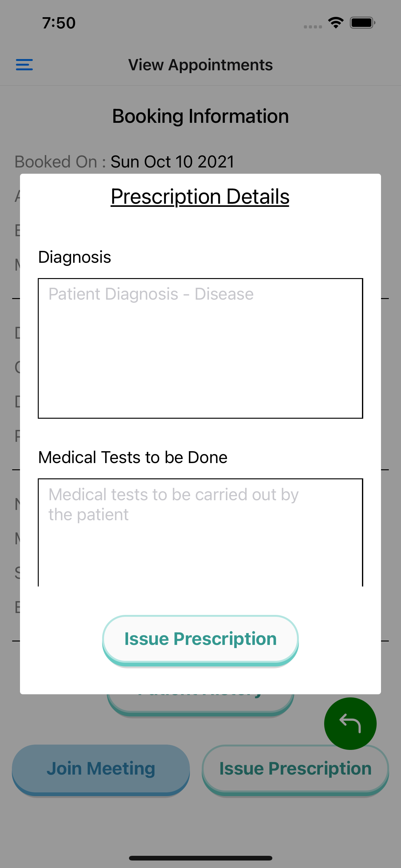Image resolution: width=401 pixels, height=868 pixels.
Task: Tap the Booked On label
Action: tap(60, 162)
